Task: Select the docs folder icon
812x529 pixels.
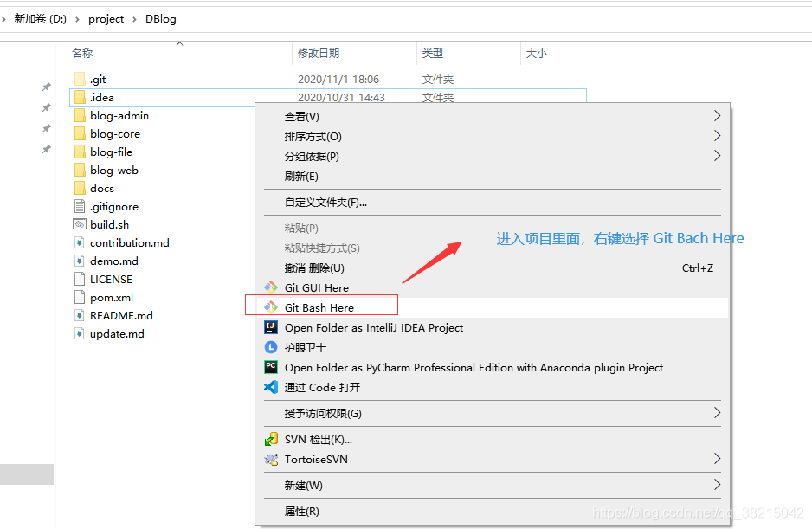Action: tap(80, 188)
